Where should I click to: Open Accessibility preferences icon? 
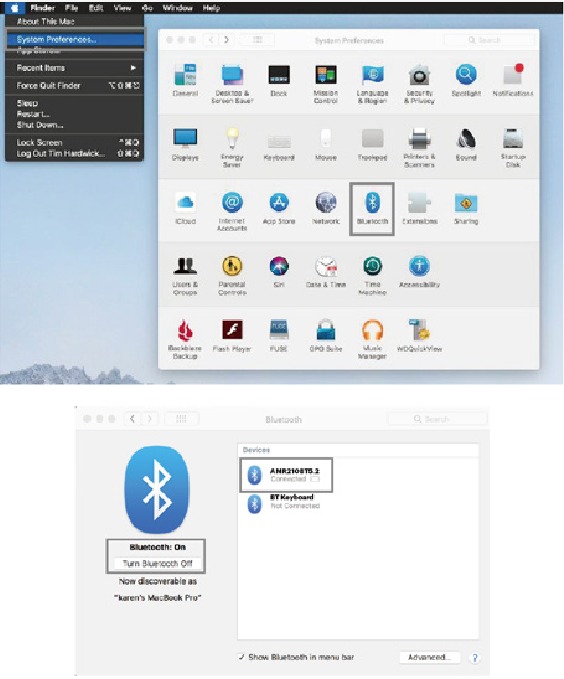coord(419,272)
